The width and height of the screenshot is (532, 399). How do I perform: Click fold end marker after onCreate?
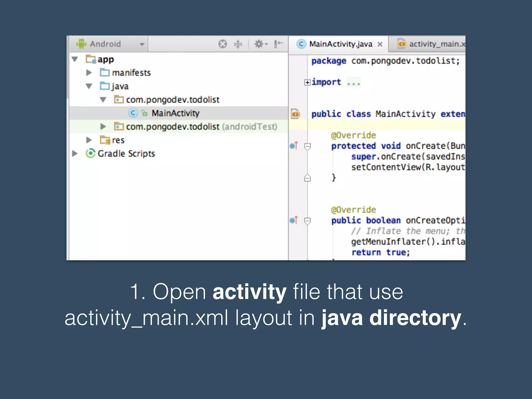click(x=307, y=178)
